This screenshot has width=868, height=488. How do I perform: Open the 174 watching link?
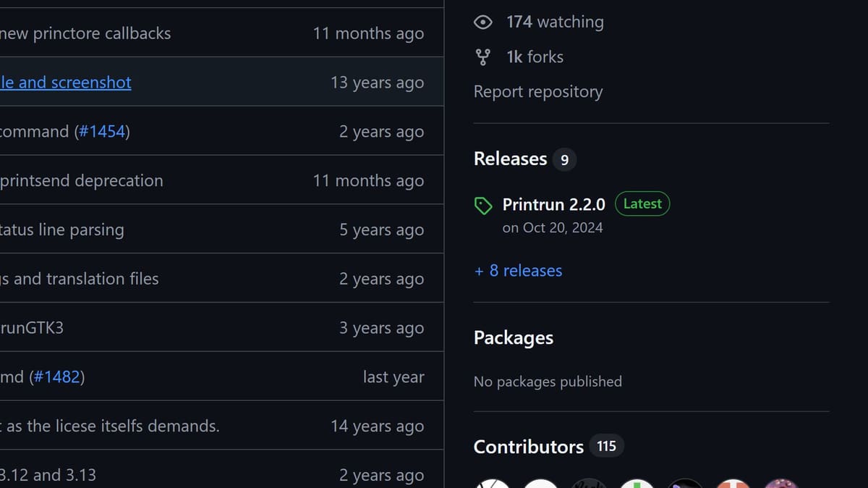pyautogui.click(x=555, y=22)
